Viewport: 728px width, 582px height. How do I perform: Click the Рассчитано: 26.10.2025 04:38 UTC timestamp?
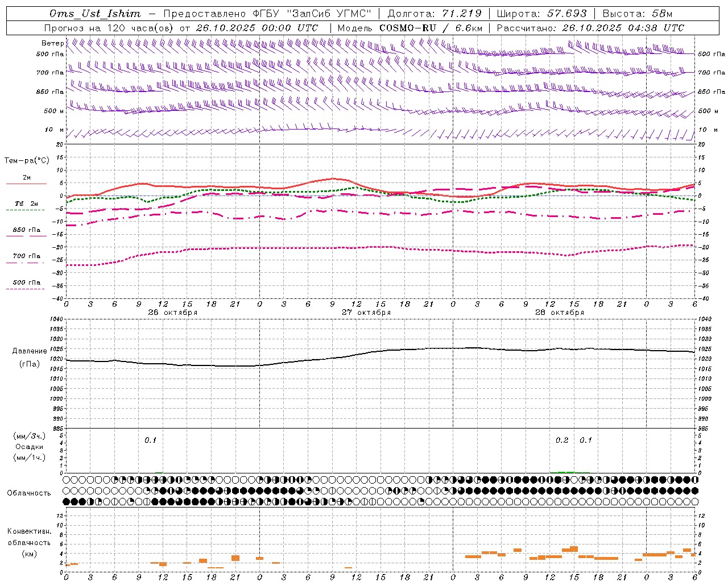coord(590,28)
